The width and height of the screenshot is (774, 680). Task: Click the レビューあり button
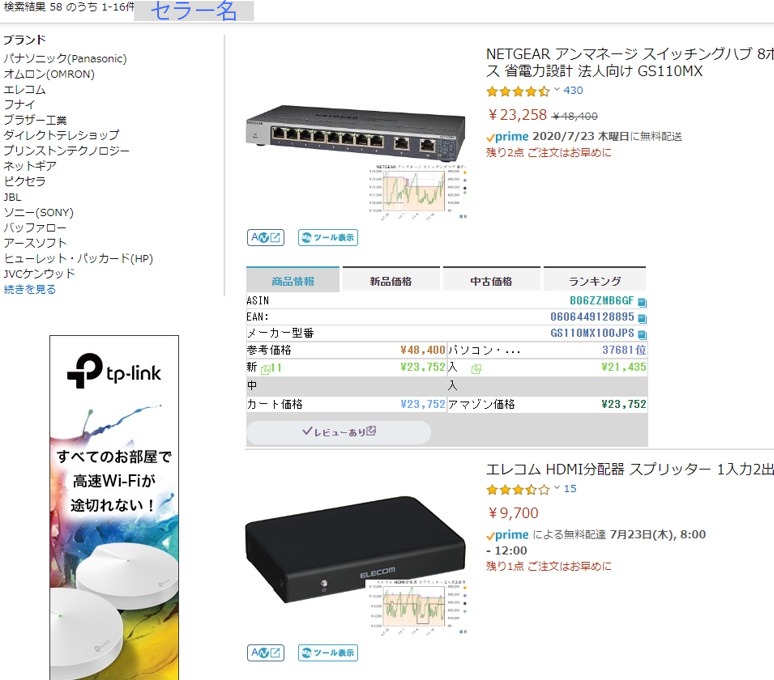click(x=339, y=432)
